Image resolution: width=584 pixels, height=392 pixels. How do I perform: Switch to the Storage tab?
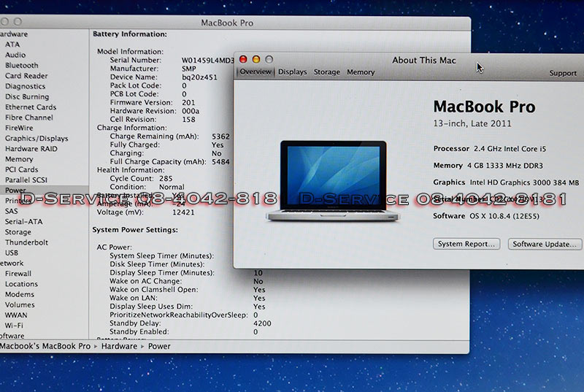[326, 72]
